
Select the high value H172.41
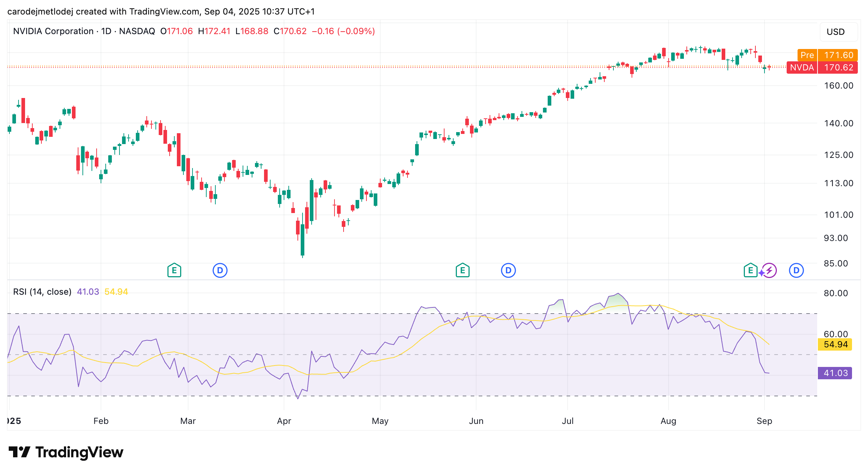[214, 31]
